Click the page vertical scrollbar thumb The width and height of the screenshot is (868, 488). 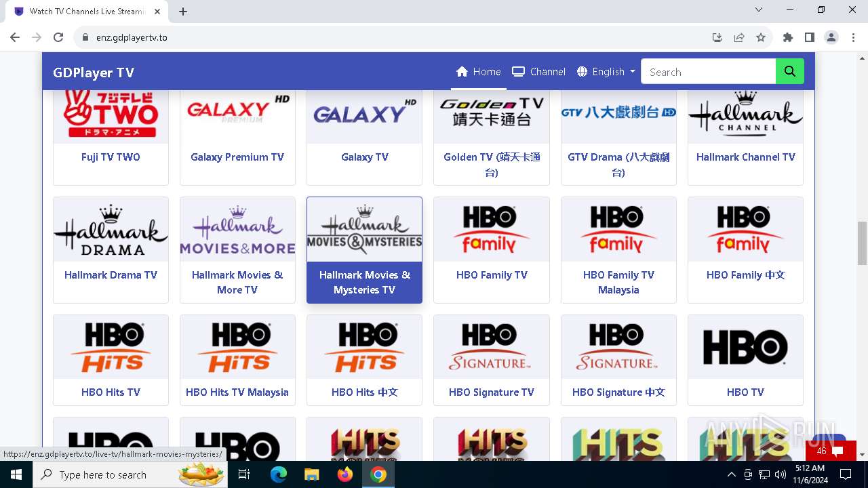click(862, 243)
